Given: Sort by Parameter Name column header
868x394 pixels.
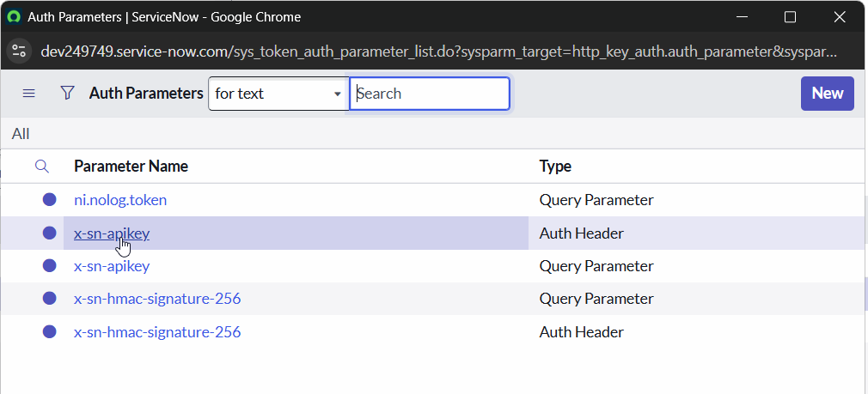Looking at the screenshot, I should (131, 167).
